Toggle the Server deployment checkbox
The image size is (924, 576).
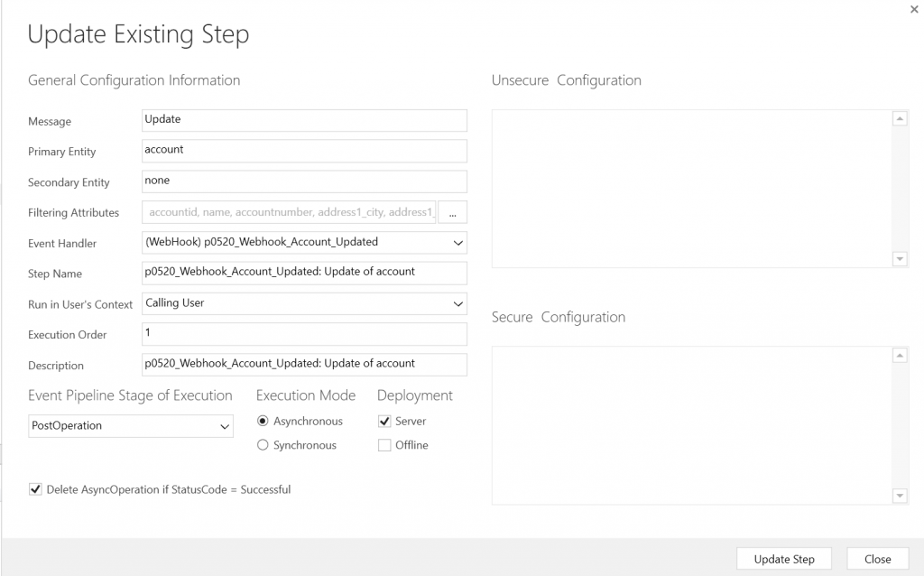(384, 421)
